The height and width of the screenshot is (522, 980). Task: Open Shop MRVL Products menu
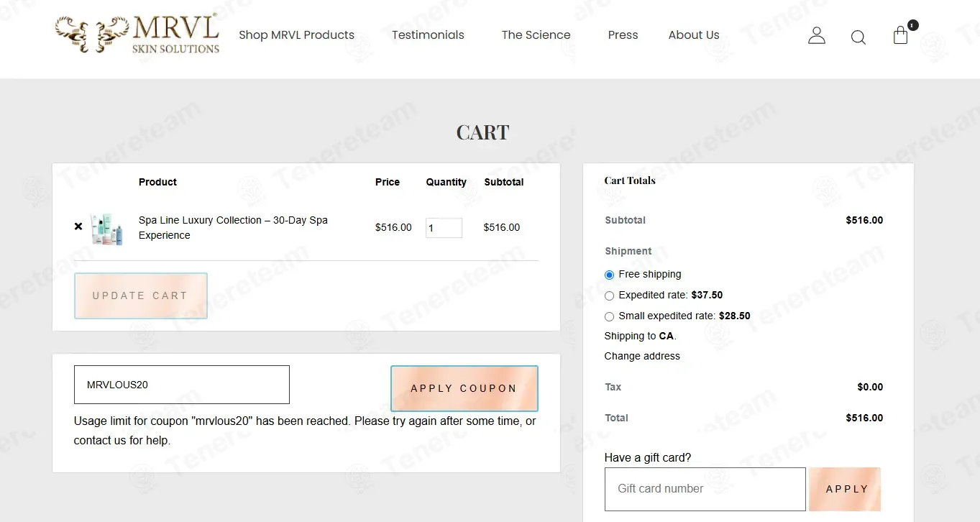(x=296, y=35)
